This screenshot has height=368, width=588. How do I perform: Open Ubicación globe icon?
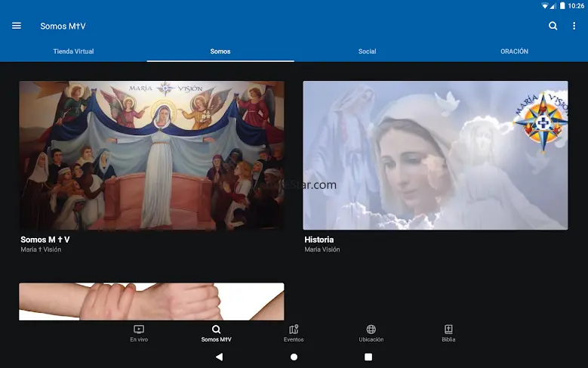371,329
